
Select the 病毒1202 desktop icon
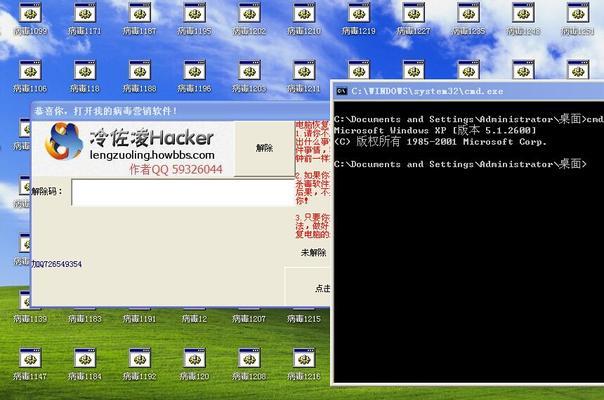click(249, 19)
